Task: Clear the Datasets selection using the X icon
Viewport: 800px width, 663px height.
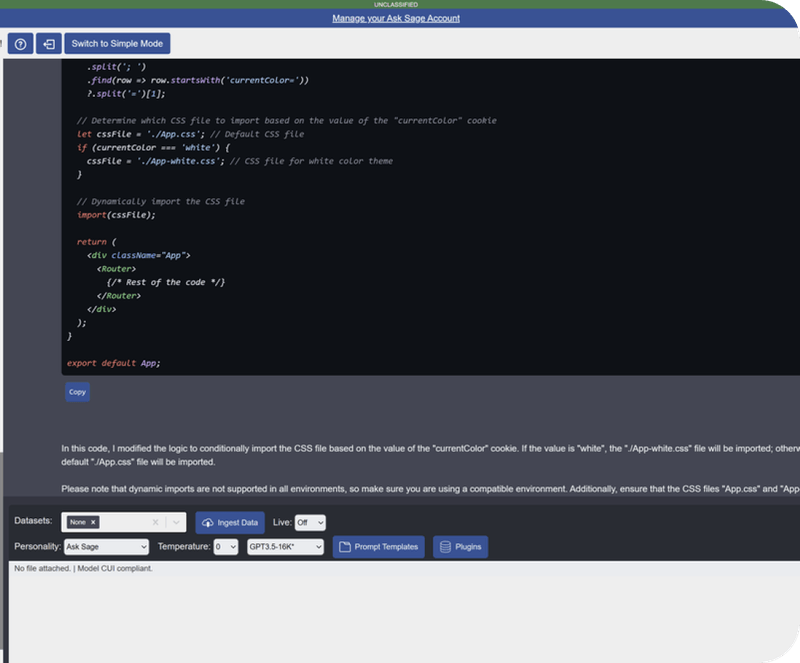Action: pyautogui.click(x=156, y=521)
